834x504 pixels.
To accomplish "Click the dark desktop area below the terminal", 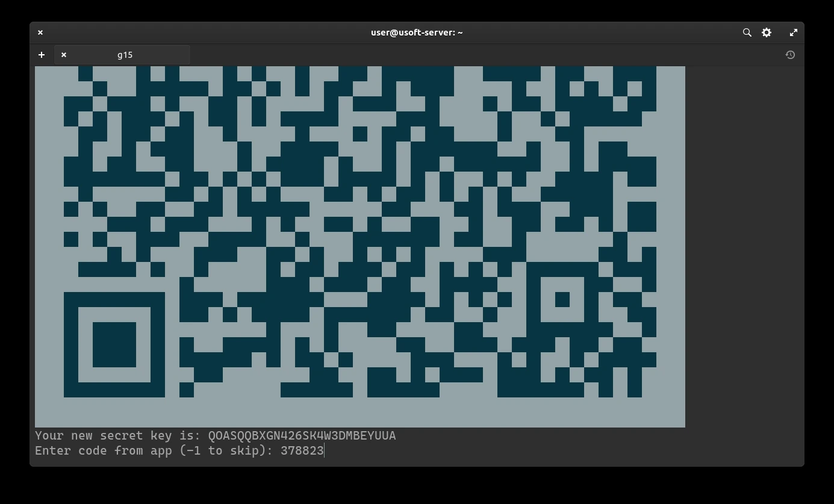I will point(416,488).
